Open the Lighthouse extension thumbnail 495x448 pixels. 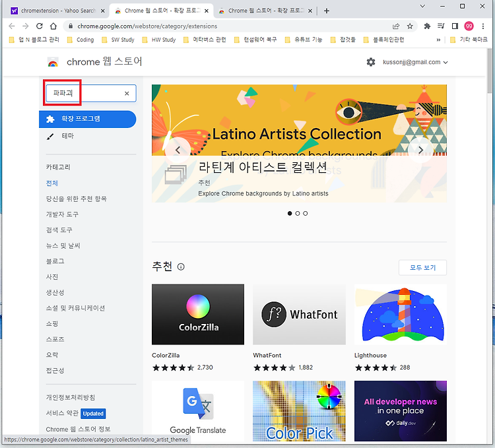401,314
